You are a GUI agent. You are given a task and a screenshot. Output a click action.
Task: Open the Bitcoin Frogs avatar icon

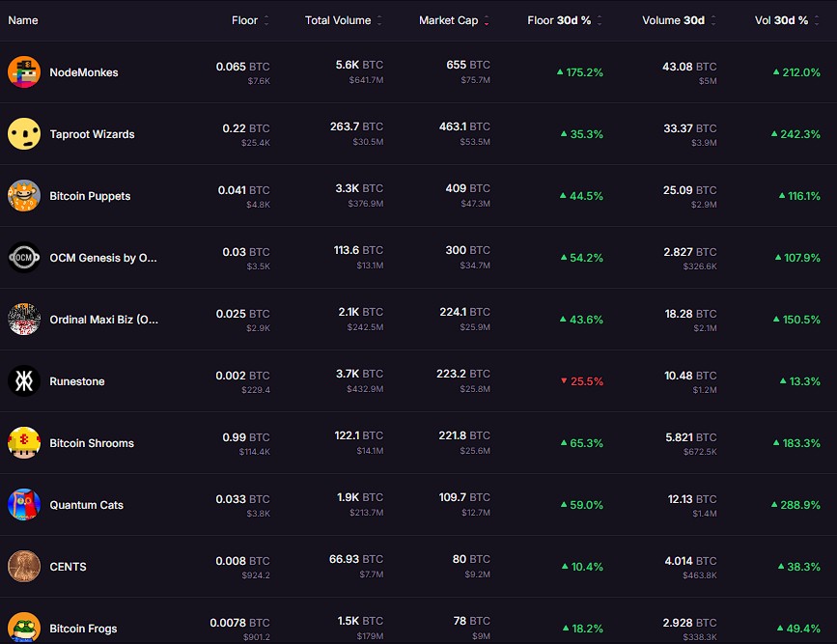point(24,628)
